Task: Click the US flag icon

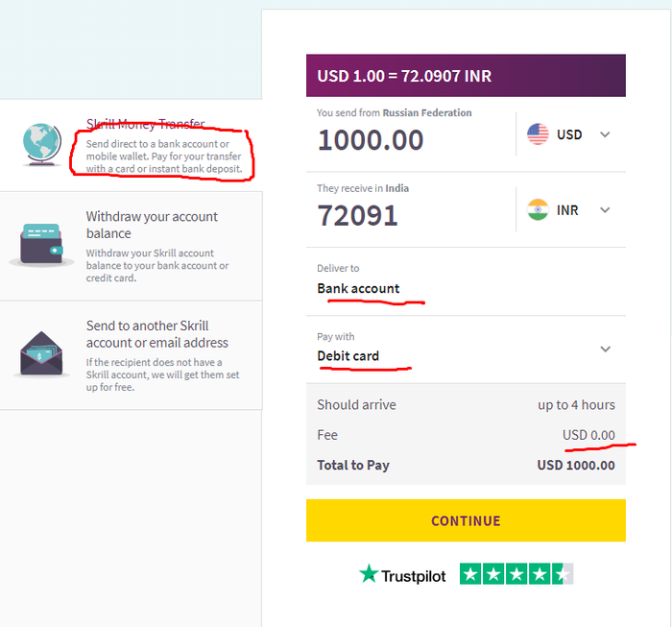Action: coord(538,134)
